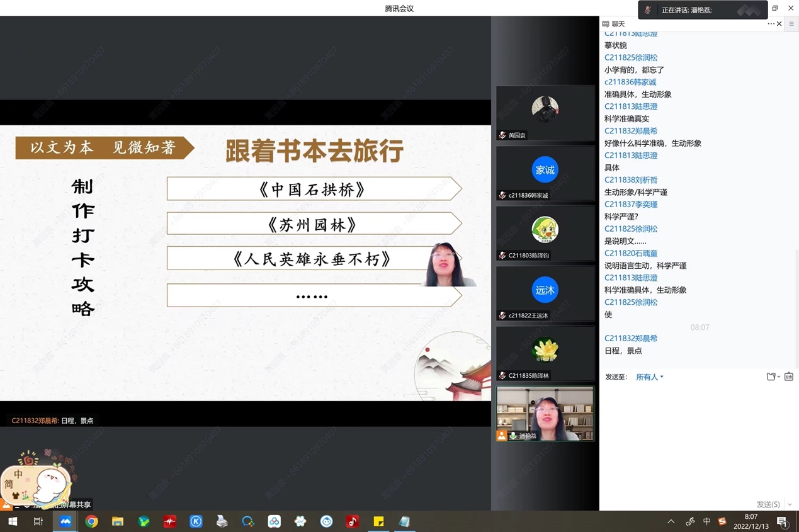Open File Explorer from taskbar
This screenshot has height=532, width=799.
(x=118, y=521)
